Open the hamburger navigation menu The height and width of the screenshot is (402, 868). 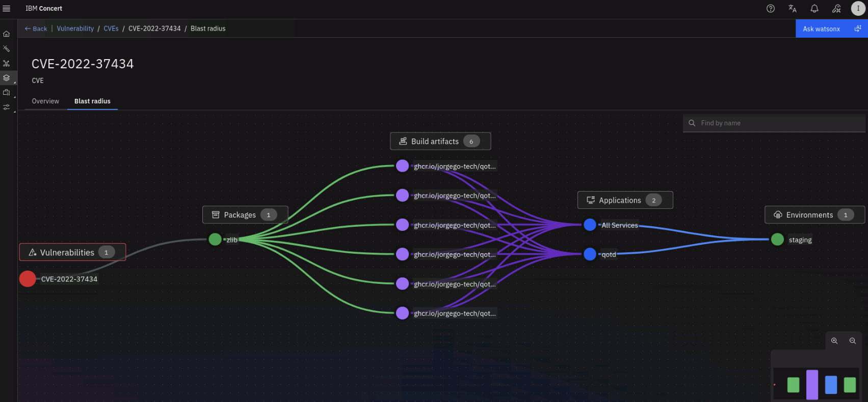pos(7,9)
